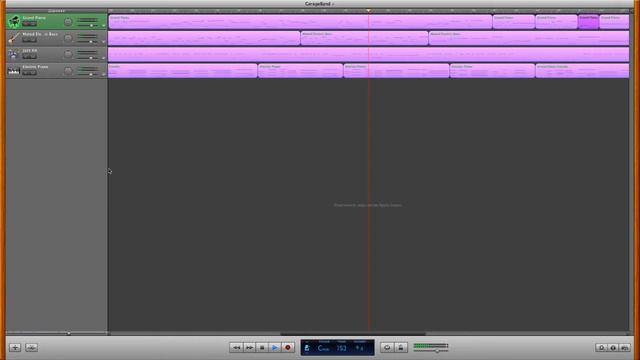Click the add new track plus button
640x360 pixels.
(x=15, y=347)
